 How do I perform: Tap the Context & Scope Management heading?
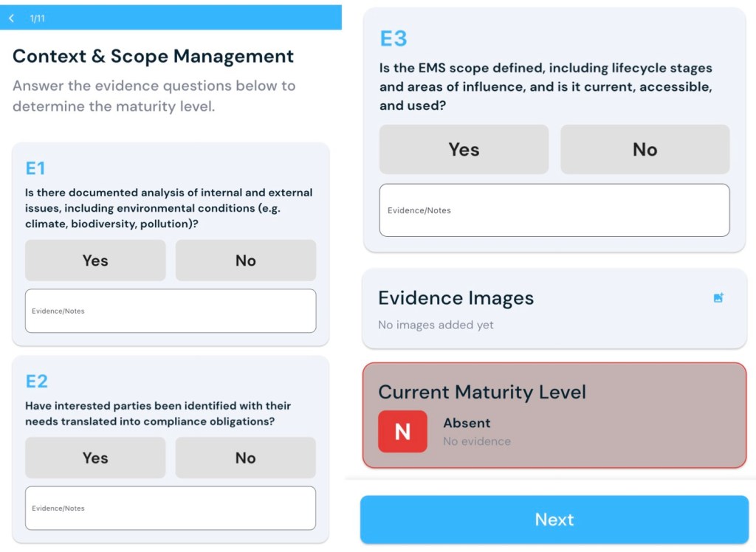click(x=153, y=56)
